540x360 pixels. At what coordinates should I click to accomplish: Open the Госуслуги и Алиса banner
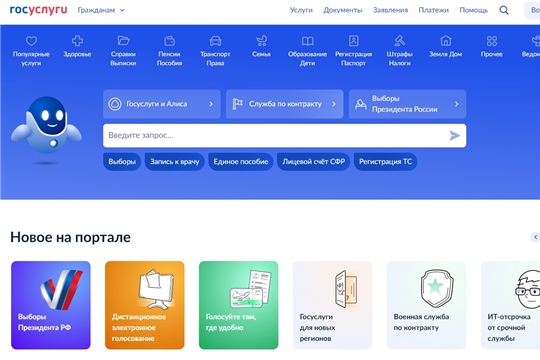(162, 104)
